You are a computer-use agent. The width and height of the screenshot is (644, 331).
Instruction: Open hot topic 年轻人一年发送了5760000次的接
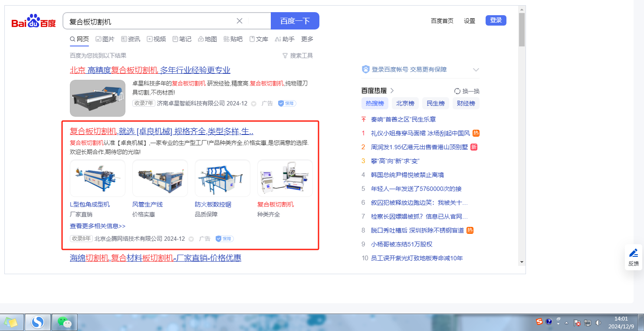point(416,189)
